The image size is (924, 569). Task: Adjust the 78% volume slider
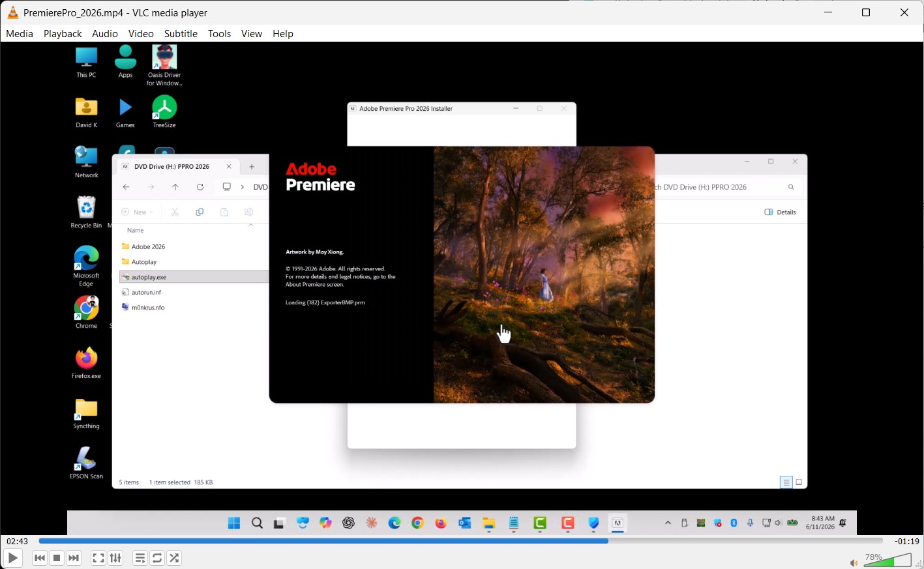pos(887,560)
